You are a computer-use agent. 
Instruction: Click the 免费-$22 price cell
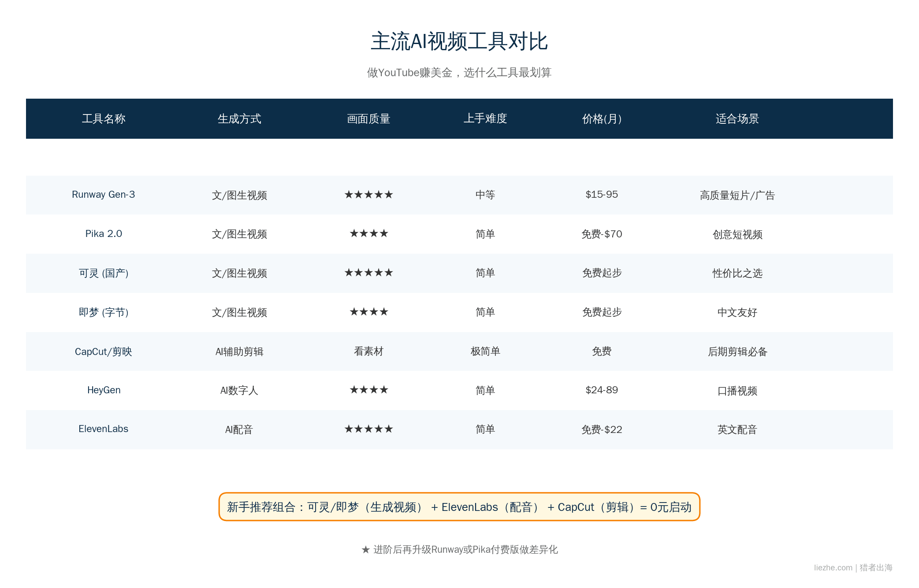[602, 429]
